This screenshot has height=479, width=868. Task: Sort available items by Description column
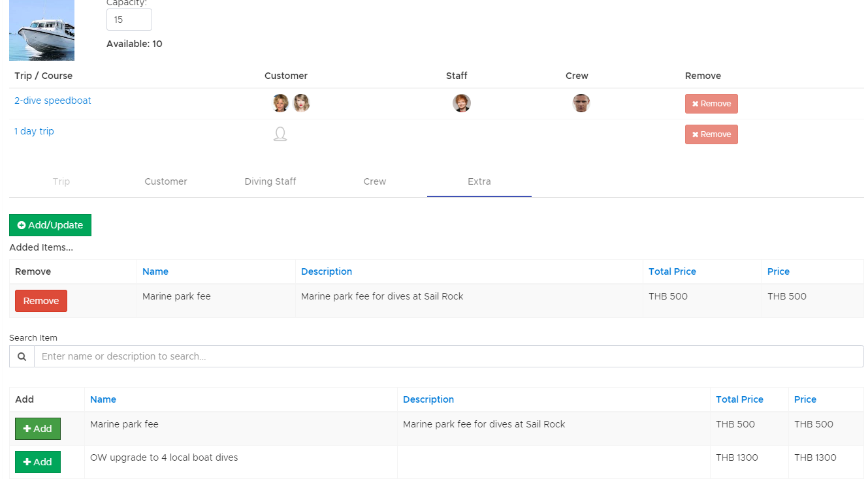coord(428,399)
